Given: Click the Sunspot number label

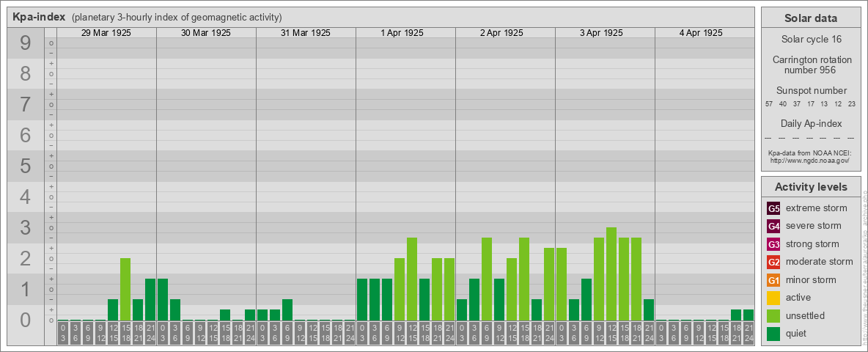Looking at the screenshot, I should 811,91.
